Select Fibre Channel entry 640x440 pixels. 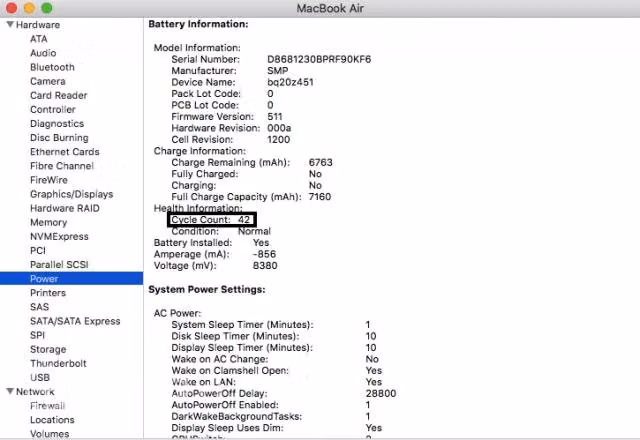[x=62, y=166]
